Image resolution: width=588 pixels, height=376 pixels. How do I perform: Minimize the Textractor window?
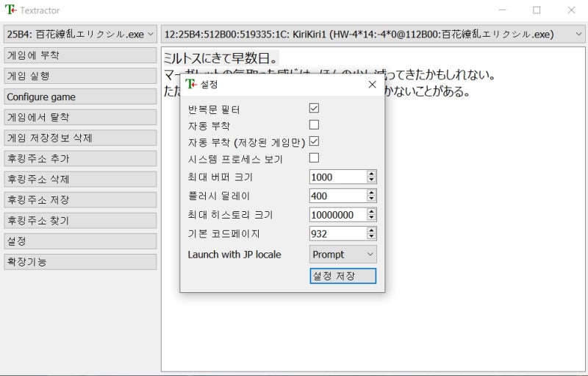[503, 10]
